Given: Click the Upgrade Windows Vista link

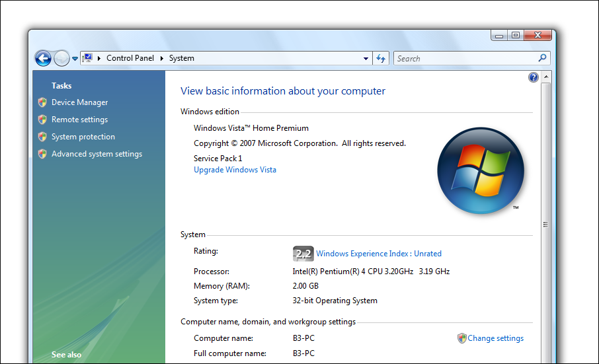Looking at the screenshot, I should pyautogui.click(x=235, y=170).
